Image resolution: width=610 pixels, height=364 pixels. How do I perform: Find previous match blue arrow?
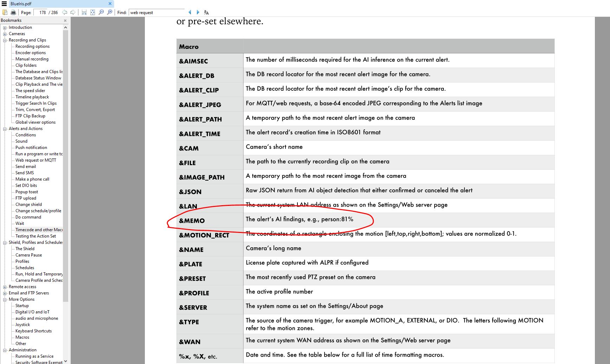point(190,12)
